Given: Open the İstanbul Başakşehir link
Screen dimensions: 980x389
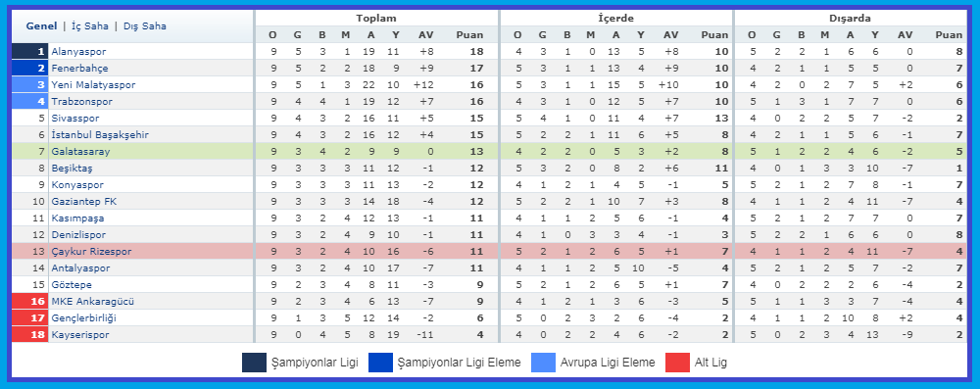Looking at the screenshot, I should [x=100, y=134].
